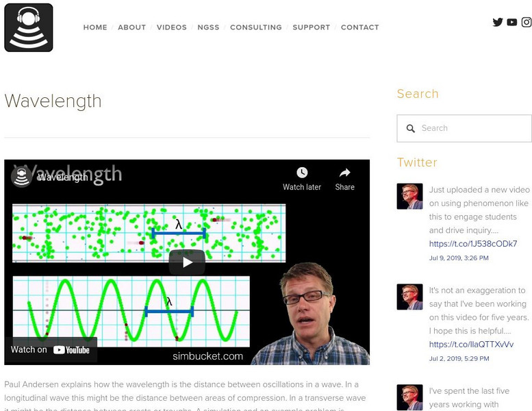Click the search magnifier icon

click(411, 128)
